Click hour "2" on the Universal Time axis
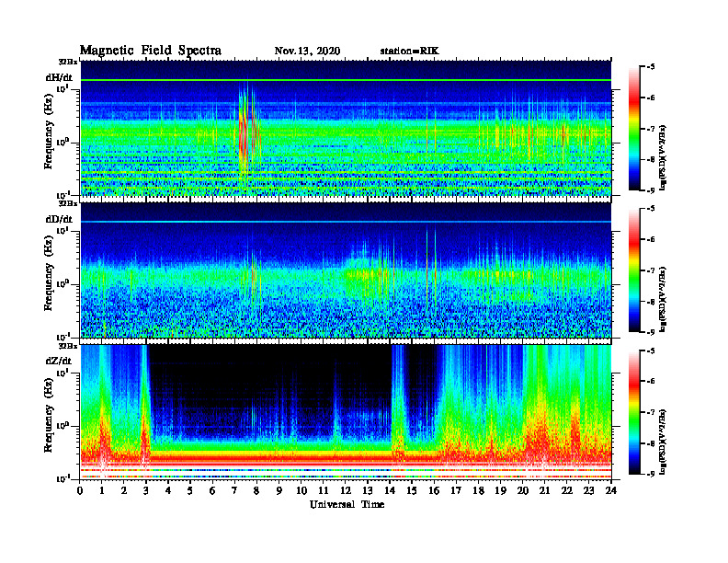728x563 pixels. 124,490
